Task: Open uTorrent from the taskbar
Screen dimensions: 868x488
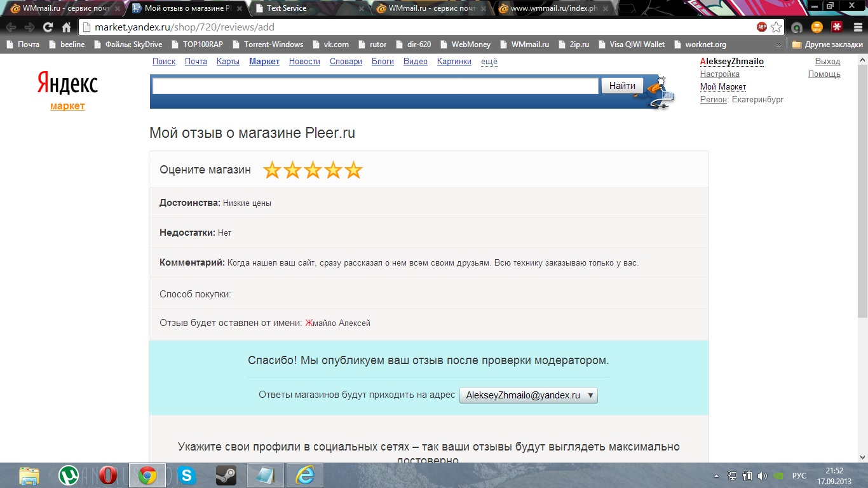Action: click(69, 475)
